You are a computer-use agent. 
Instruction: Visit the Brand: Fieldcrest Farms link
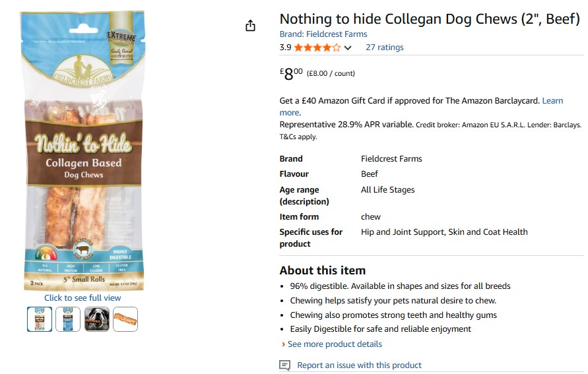point(323,34)
